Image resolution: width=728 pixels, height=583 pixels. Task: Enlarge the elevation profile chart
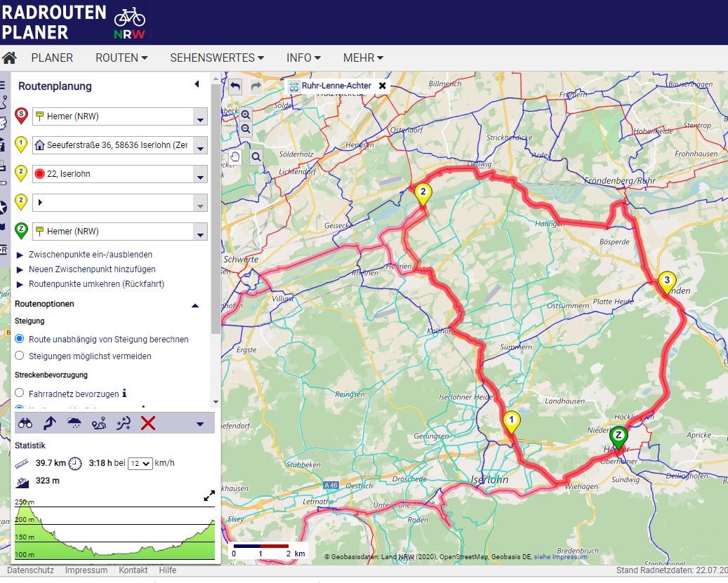[x=209, y=496]
